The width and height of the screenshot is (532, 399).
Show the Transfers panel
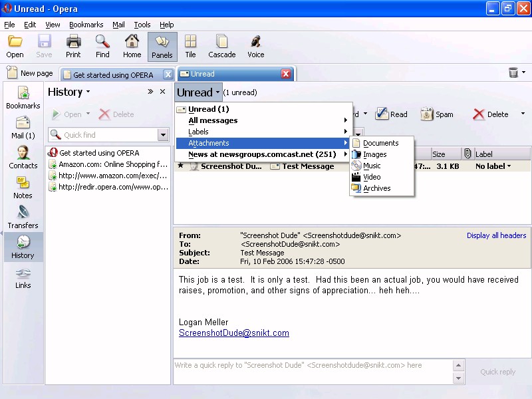tap(23, 217)
